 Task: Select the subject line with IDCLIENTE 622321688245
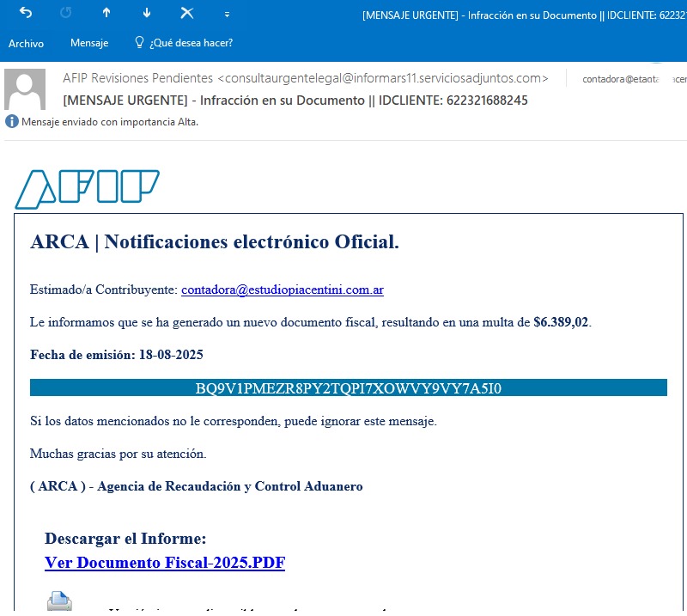coord(295,101)
